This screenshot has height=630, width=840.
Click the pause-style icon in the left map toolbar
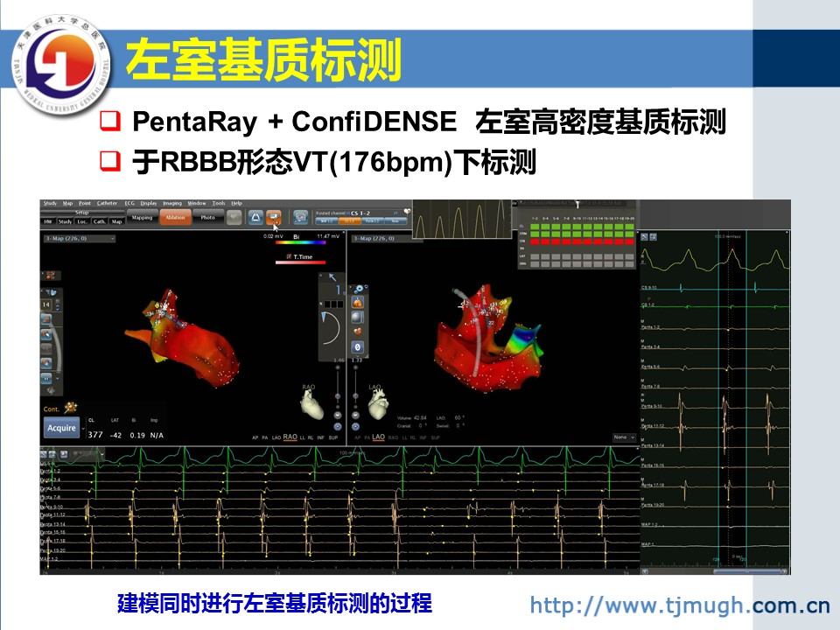click(46, 378)
